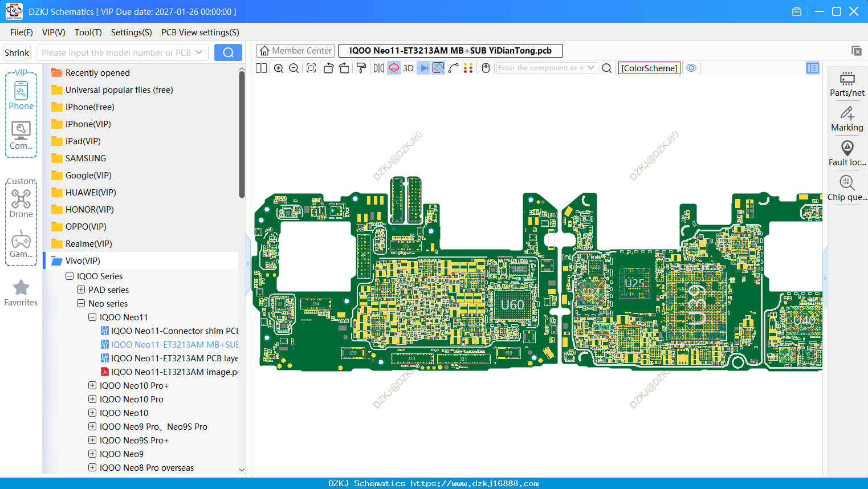Toggle the right side panel layout icon
Viewport: 868px width, 489px height.
tap(813, 68)
